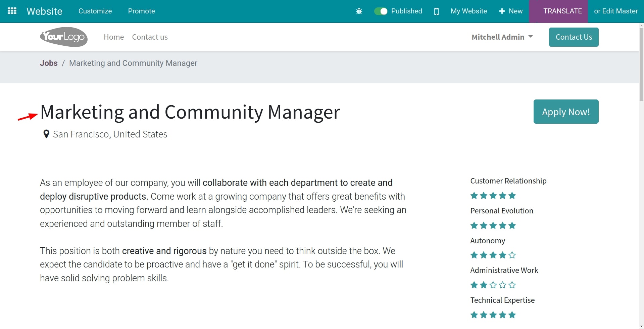This screenshot has width=644, height=329.
Task: Click the Apply Now! button
Action: click(566, 111)
